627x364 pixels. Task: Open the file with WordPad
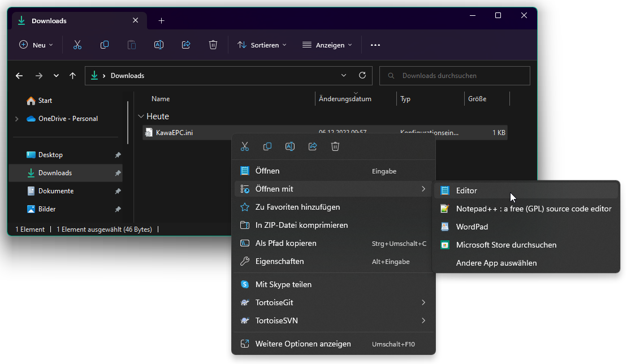tap(526, 227)
